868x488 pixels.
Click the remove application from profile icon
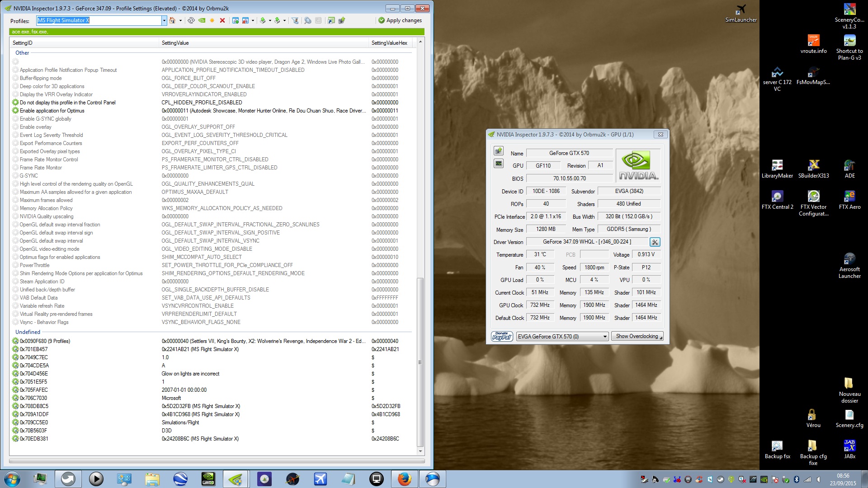pos(245,20)
